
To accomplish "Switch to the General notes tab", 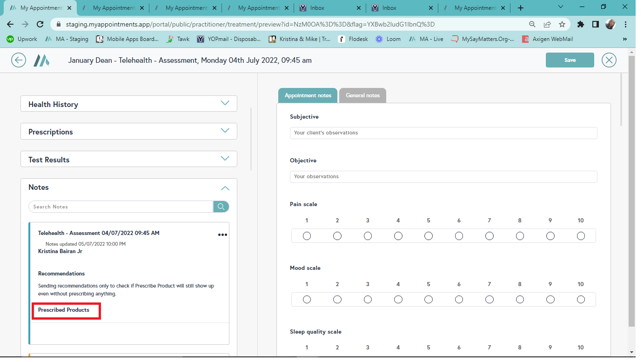I will (362, 95).
